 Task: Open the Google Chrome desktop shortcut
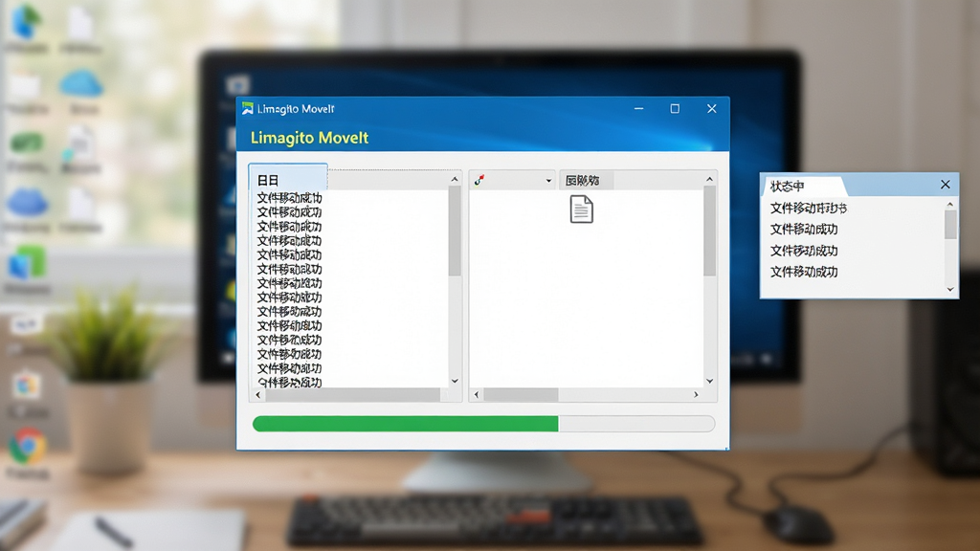pos(27,446)
